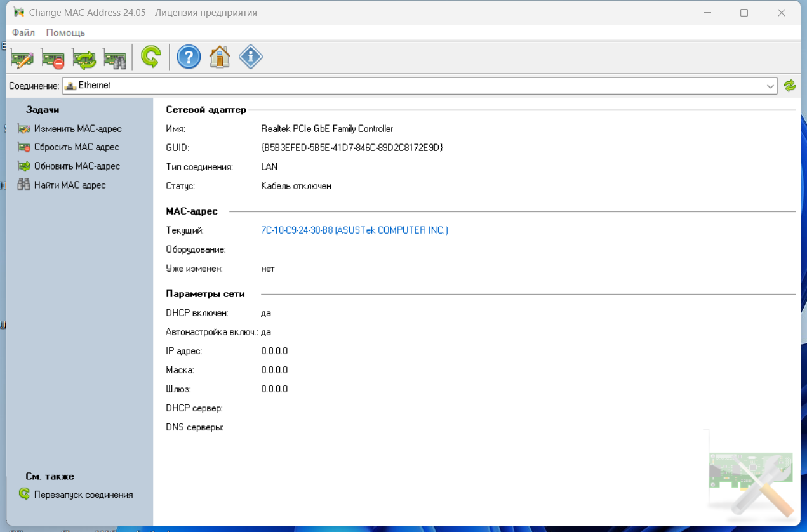Open the Помощь menu
807x532 pixels.
click(65, 32)
